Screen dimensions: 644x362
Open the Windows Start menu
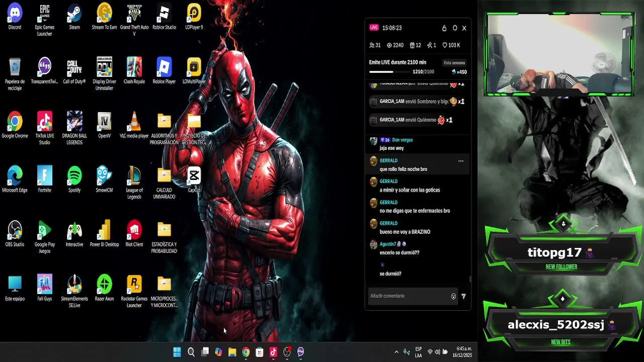click(177, 352)
